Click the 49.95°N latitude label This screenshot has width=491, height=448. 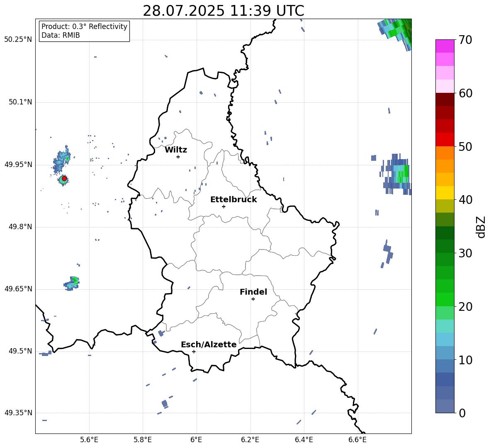point(18,165)
